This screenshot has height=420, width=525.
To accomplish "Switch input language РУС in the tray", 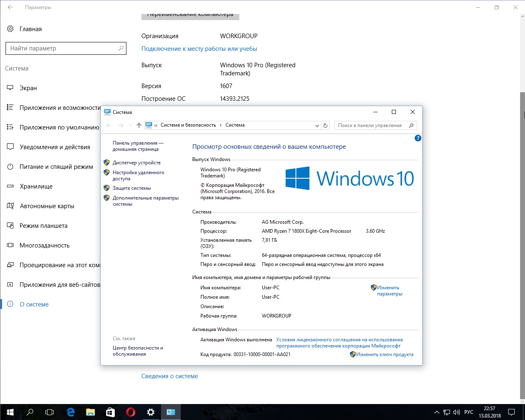I will click(x=469, y=412).
